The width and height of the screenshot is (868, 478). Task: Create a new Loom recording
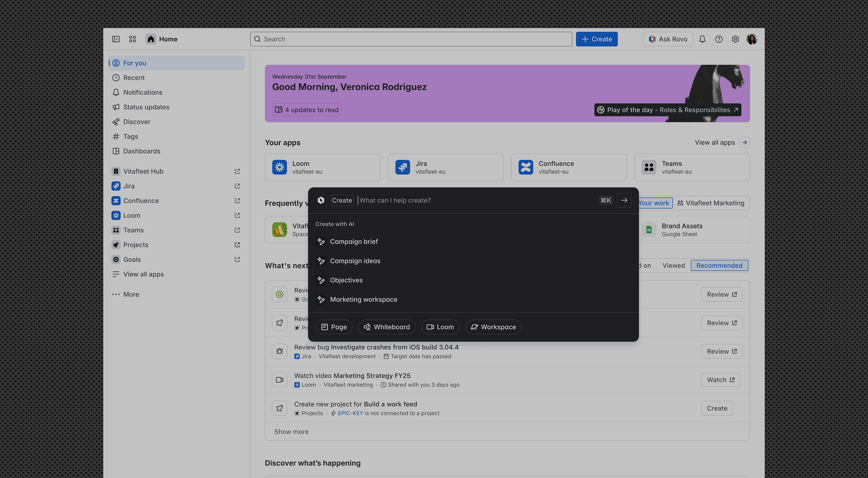(x=440, y=327)
